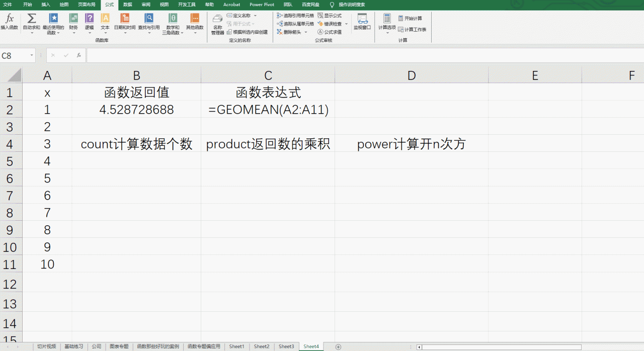Click Trace Precedents (追踪引用单元格)
The width and height of the screenshot is (644, 351).
(x=295, y=16)
